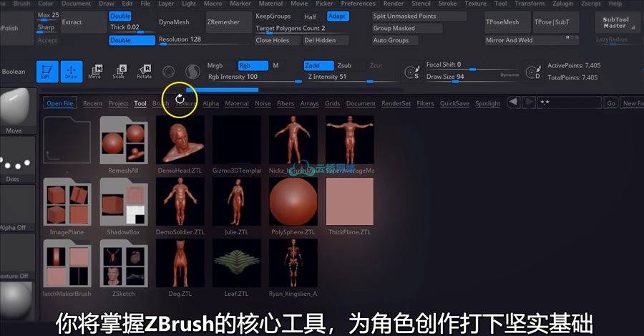The image size is (644, 336).
Task: Go back with LightBox left arrow
Action: (x=513, y=102)
